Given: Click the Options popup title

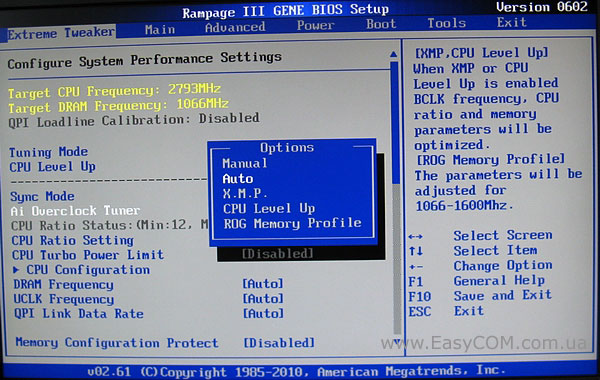Looking at the screenshot, I should [x=287, y=148].
